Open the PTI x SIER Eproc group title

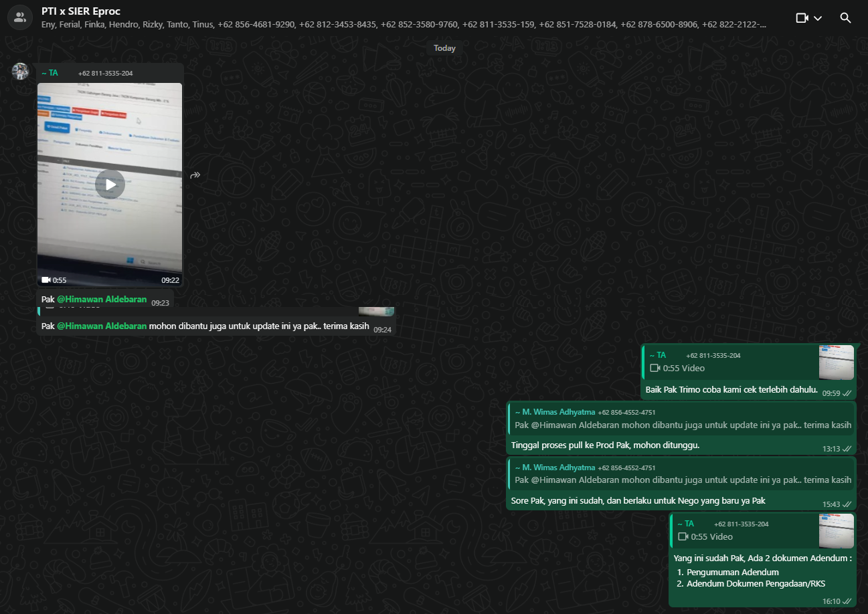coord(81,11)
